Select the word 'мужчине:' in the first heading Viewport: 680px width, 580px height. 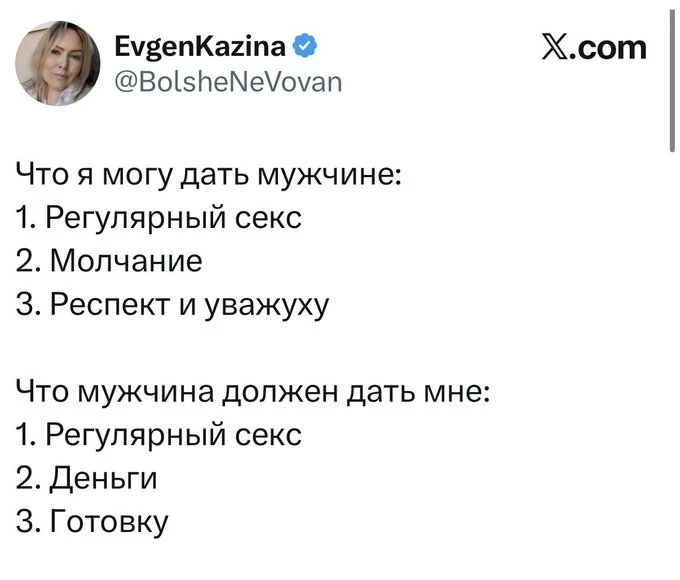(x=330, y=177)
